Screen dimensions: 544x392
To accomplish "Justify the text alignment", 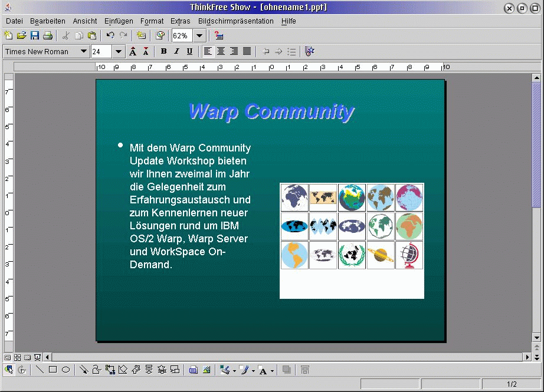I will pyautogui.click(x=247, y=52).
